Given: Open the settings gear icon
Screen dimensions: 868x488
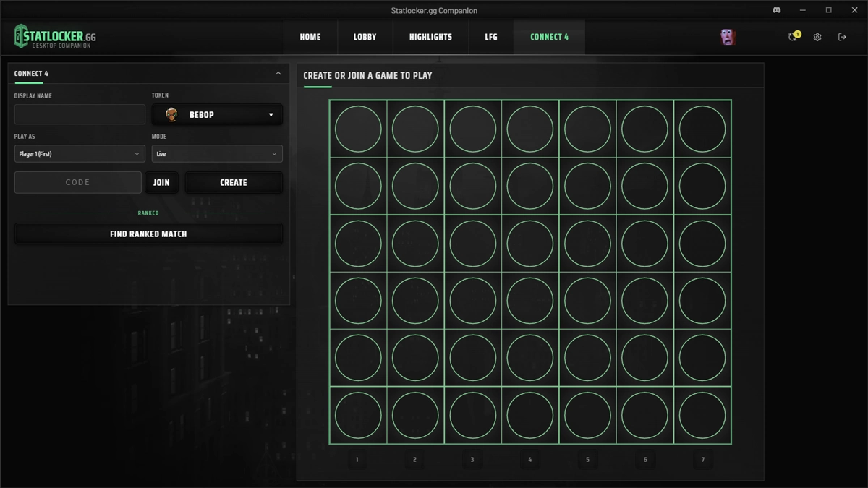Looking at the screenshot, I should [817, 37].
